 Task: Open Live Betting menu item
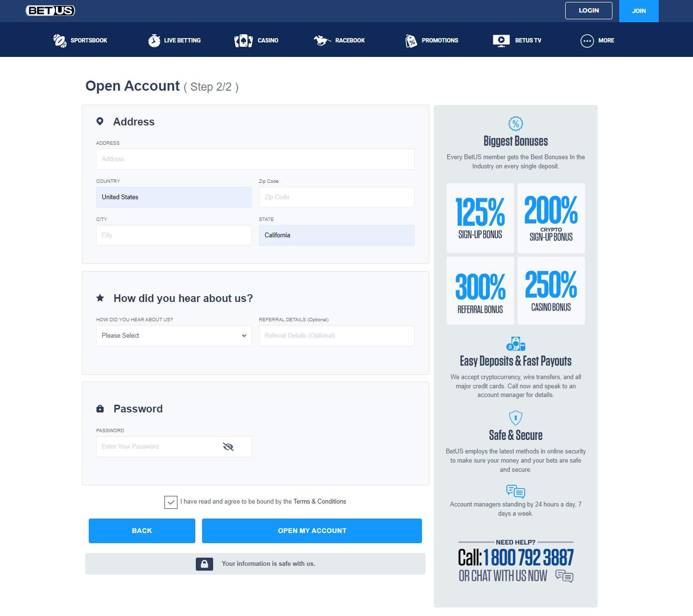(174, 41)
